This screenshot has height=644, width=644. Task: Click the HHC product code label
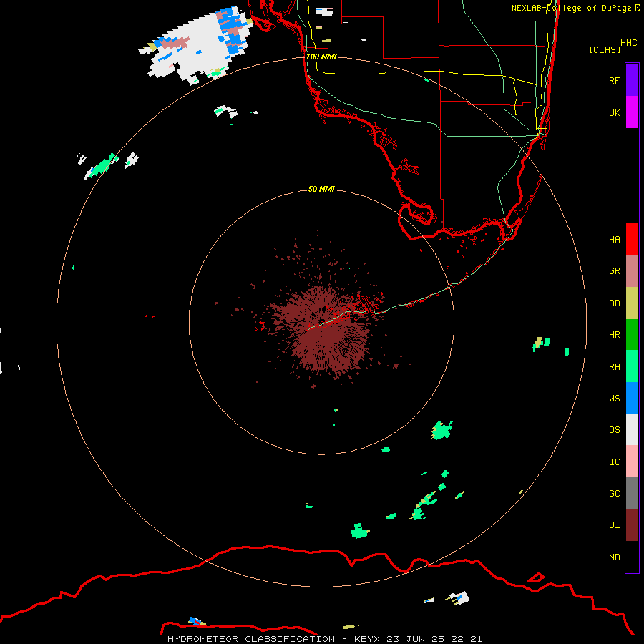pyautogui.click(x=629, y=43)
